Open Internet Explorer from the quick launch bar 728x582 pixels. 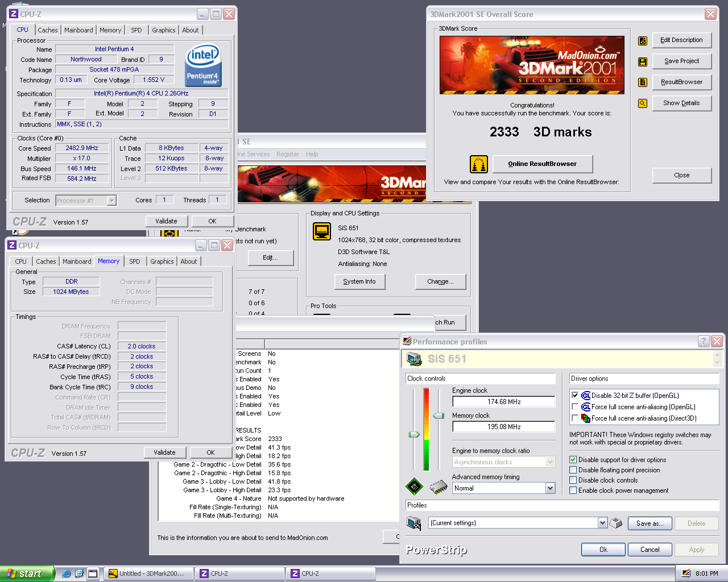pyautogui.click(x=67, y=573)
